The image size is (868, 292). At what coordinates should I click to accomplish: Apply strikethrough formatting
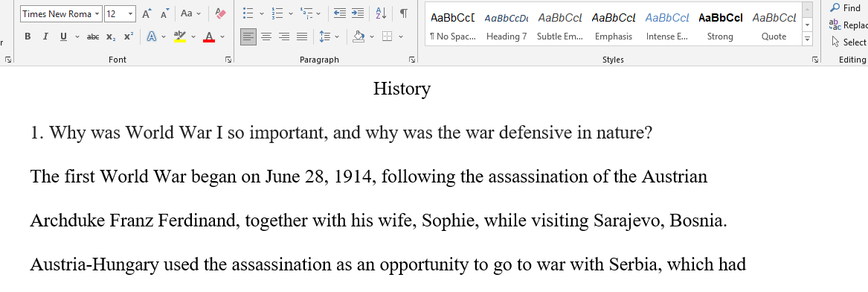pos(93,36)
